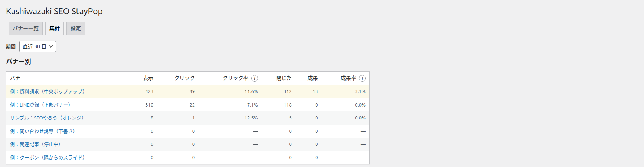The image size is (644, 167).
Task: Click the 118 closed count
Action: [288, 105]
